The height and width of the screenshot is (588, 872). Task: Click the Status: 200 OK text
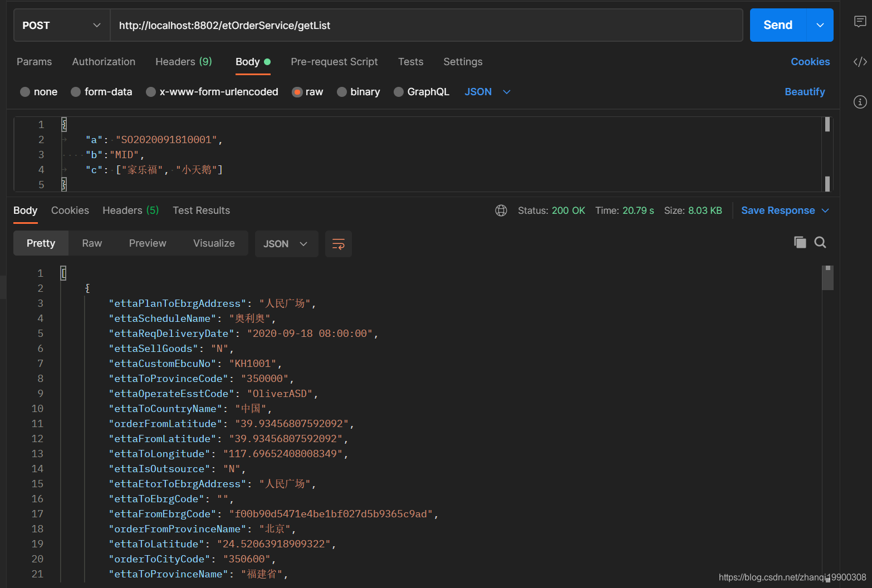[551, 210]
